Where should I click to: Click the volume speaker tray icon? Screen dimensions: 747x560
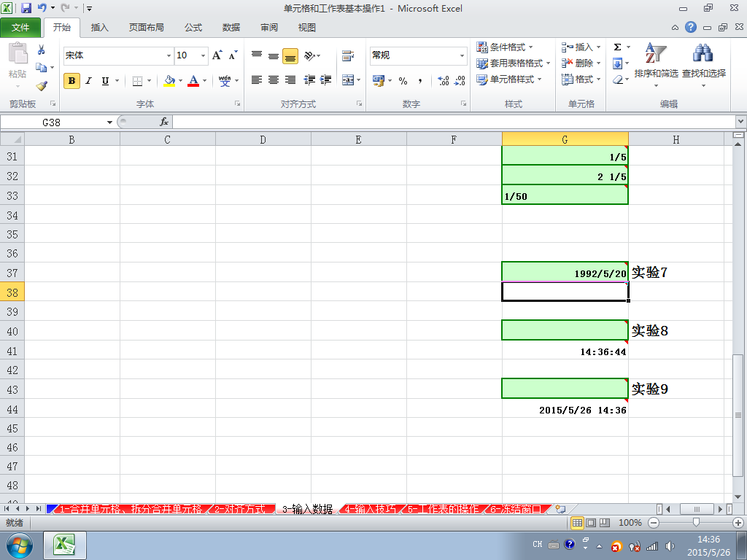coord(670,545)
